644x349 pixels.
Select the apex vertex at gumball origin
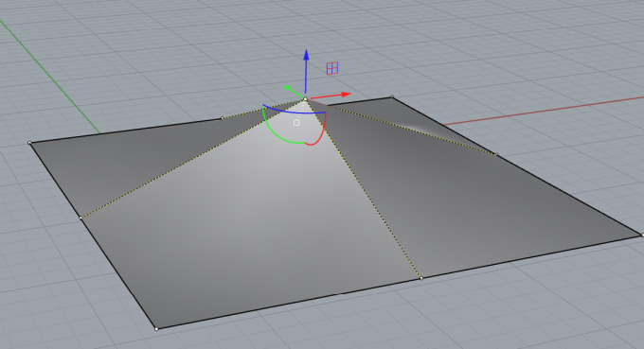[x=305, y=98]
